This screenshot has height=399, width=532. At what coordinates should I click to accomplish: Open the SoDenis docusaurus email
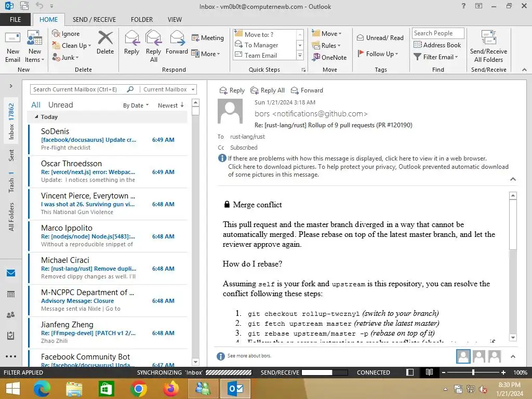click(x=108, y=139)
